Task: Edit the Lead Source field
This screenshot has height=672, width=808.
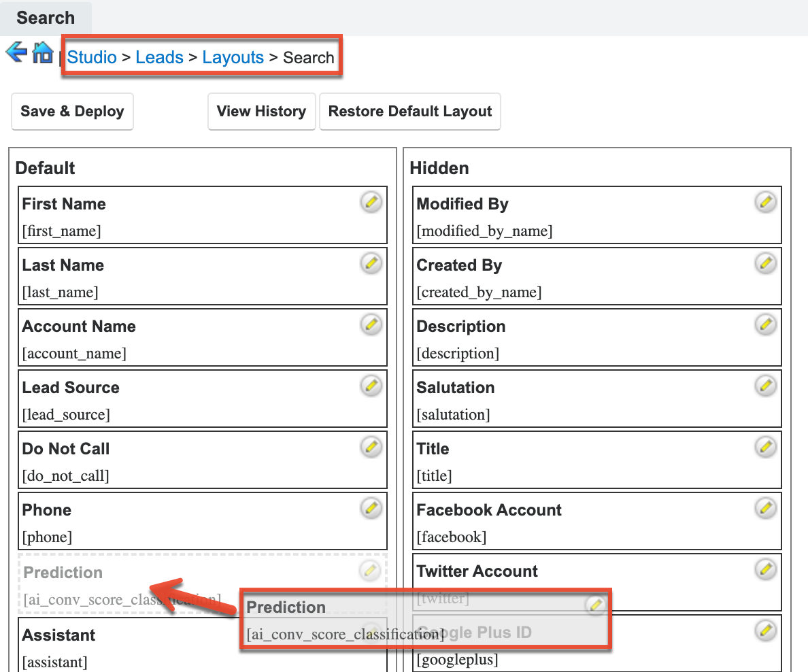Action: point(371,385)
